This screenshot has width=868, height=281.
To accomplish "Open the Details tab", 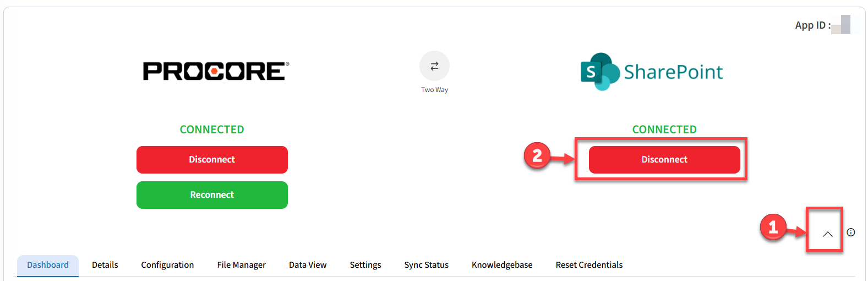I will 105,265.
